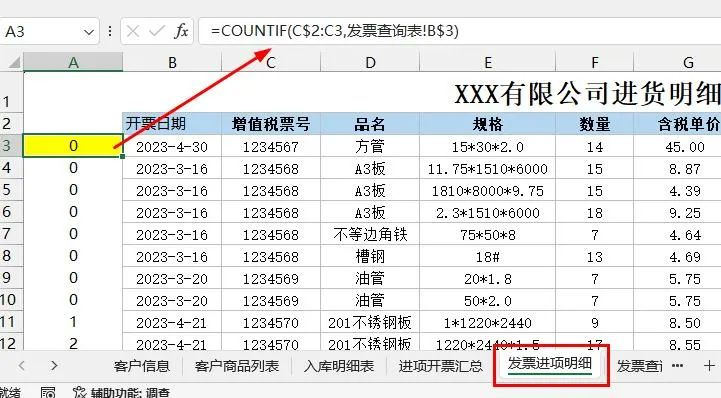Click price cell 45.00
This screenshot has height=398, width=721.
click(x=678, y=147)
